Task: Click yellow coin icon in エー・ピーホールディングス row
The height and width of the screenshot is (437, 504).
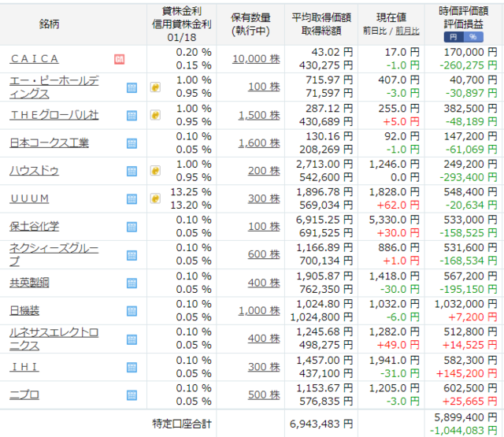Action: 155,87
